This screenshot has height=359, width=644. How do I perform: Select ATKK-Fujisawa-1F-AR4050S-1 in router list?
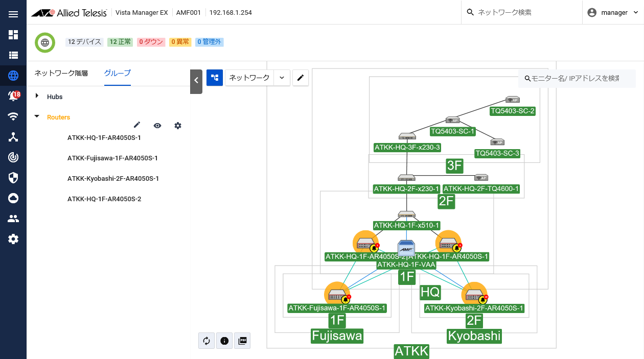point(112,158)
